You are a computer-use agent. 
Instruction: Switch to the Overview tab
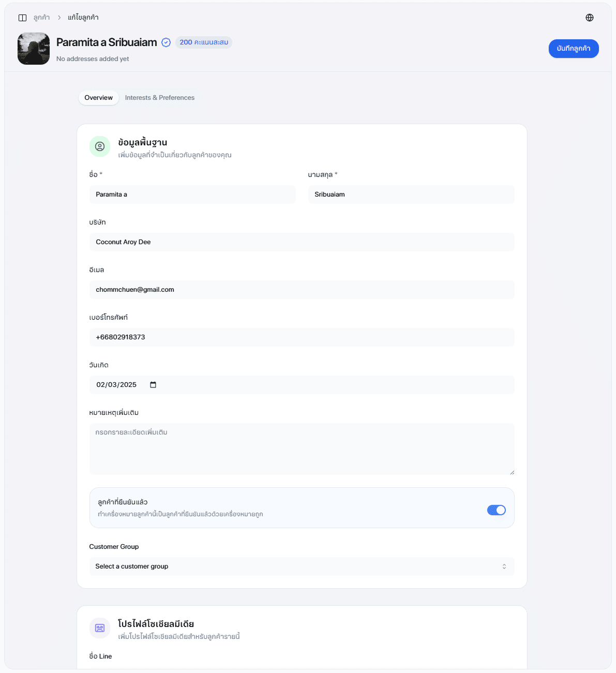point(99,98)
